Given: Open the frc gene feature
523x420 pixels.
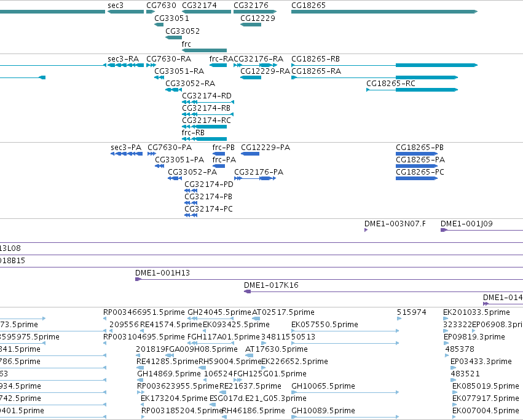Looking at the screenshot, I should pos(204,50).
